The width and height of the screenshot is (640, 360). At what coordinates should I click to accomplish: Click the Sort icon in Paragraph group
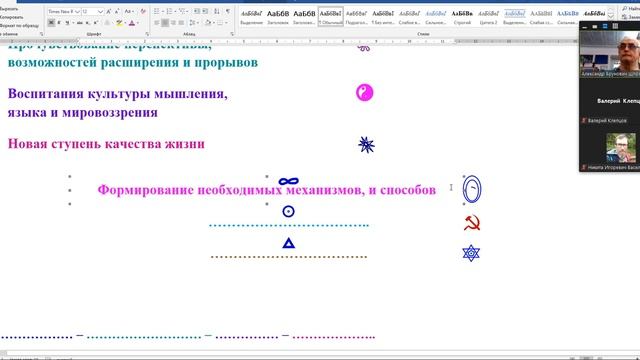pos(217,11)
